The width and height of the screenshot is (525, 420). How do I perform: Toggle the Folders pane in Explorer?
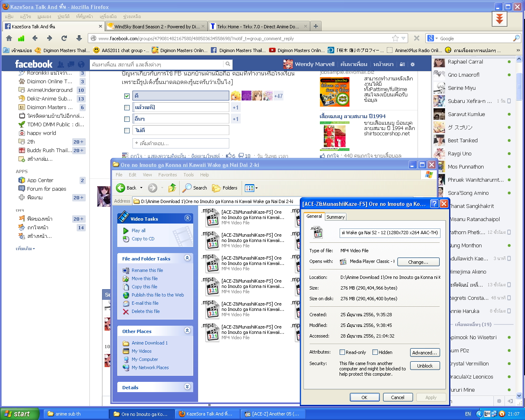coord(225,188)
